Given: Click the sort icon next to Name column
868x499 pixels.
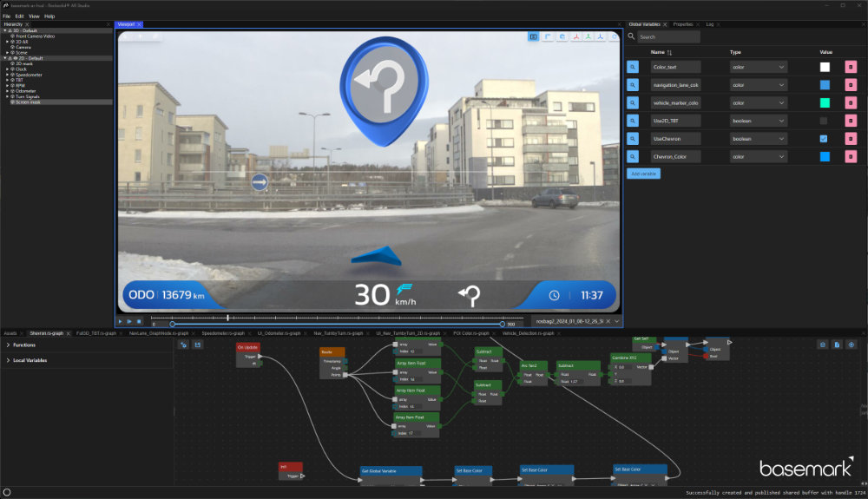Looking at the screenshot, I should 669,52.
